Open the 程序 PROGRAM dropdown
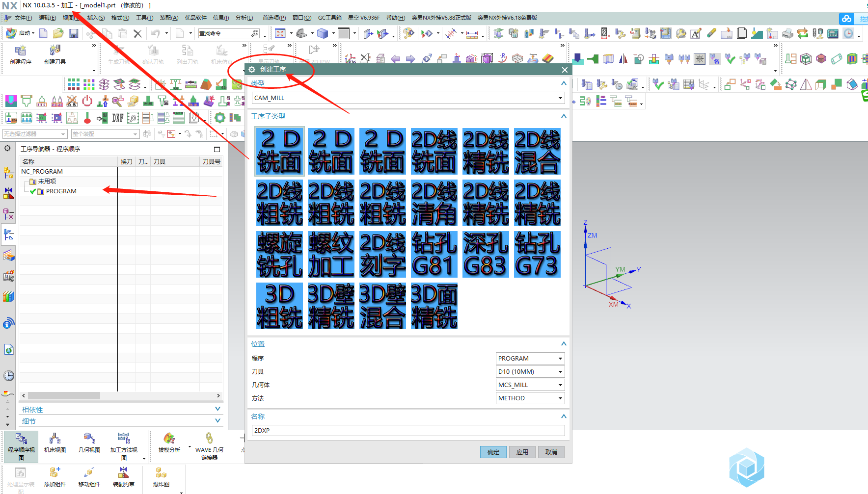 pyautogui.click(x=530, y=358)
